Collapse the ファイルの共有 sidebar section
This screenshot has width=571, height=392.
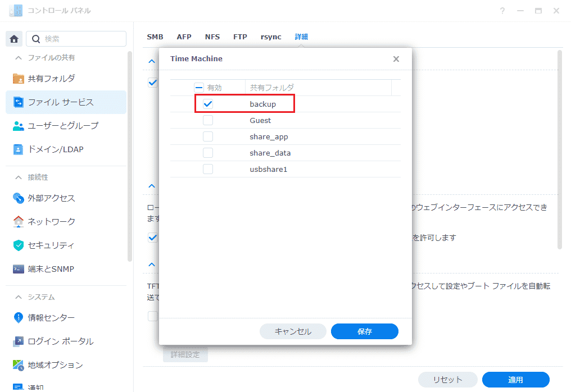[18, 58]
